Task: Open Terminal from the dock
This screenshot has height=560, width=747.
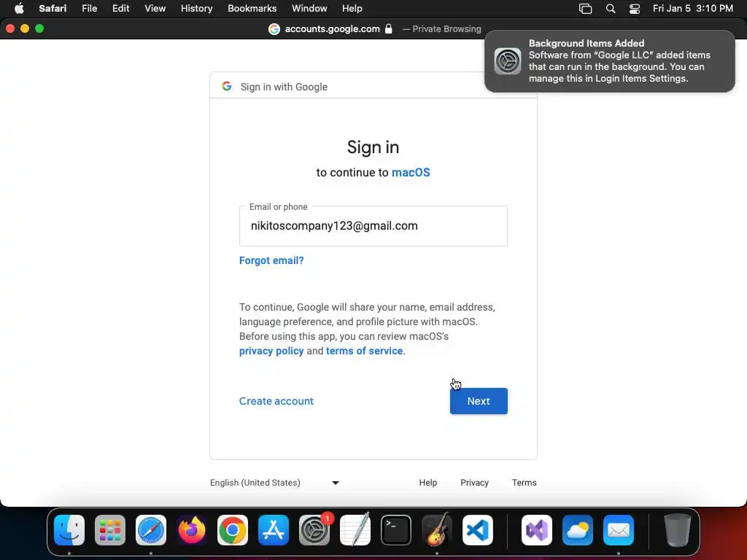Action: coord(396,530)
